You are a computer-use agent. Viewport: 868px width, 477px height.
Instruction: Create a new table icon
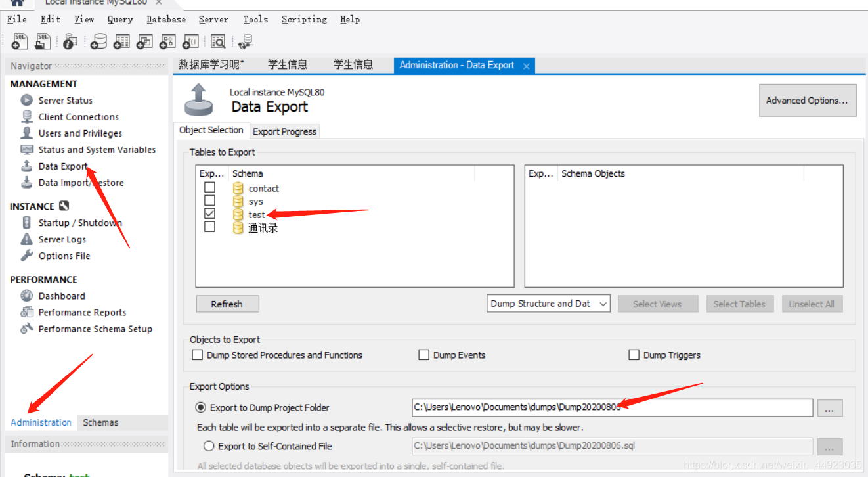point(121,41)
